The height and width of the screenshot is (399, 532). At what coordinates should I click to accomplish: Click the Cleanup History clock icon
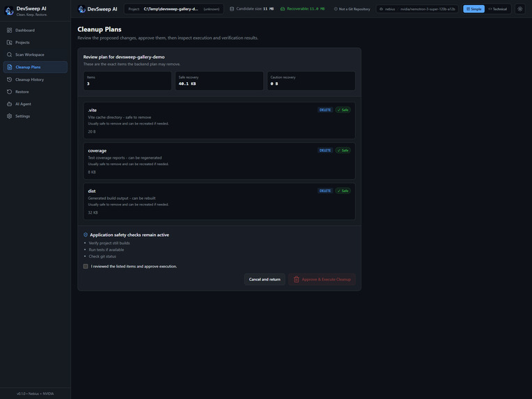(10, 79)
